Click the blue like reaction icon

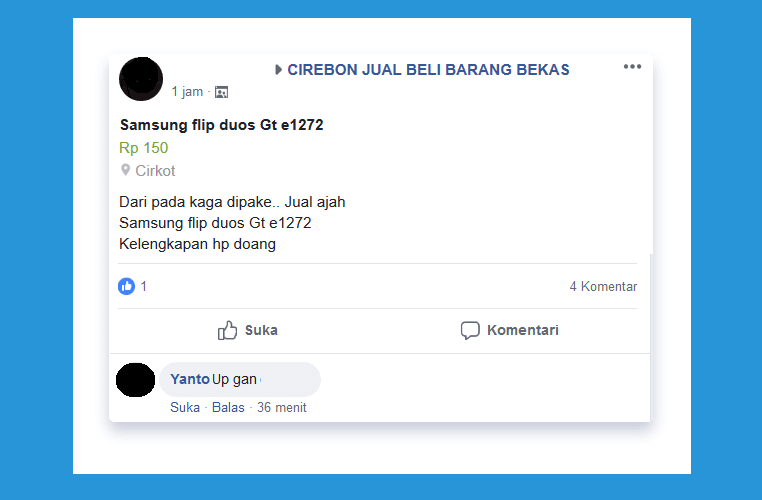pos(126,286)
